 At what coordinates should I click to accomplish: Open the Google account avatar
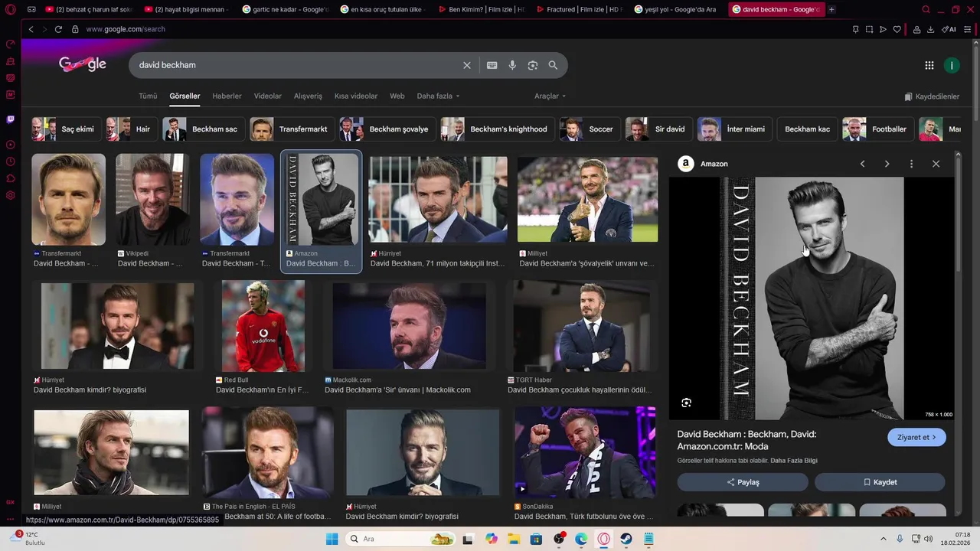coord(952,65)
